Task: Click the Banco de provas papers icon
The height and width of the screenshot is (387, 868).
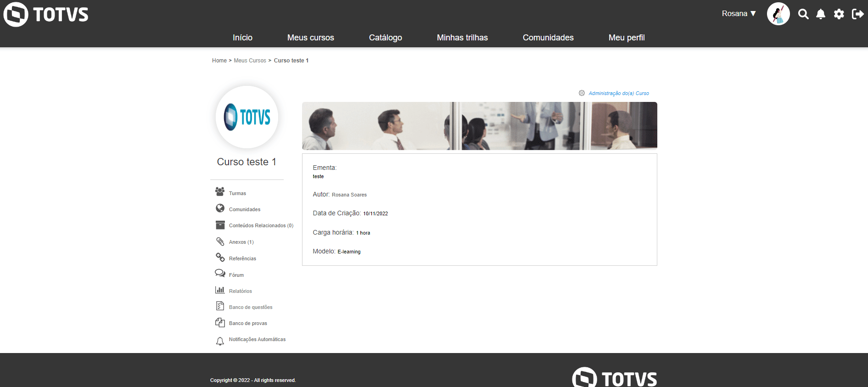Action: click(x=220, y=322)
